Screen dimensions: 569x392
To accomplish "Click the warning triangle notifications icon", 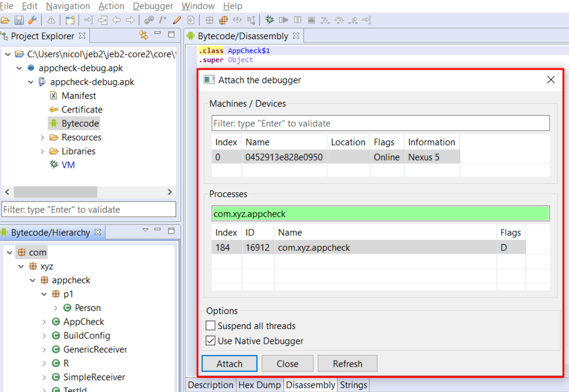I will [51, 20].
